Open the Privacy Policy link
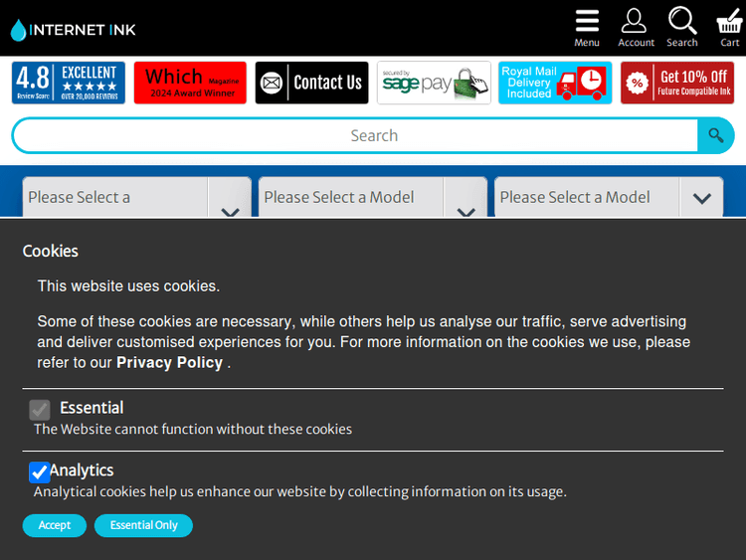 [169, 363]
